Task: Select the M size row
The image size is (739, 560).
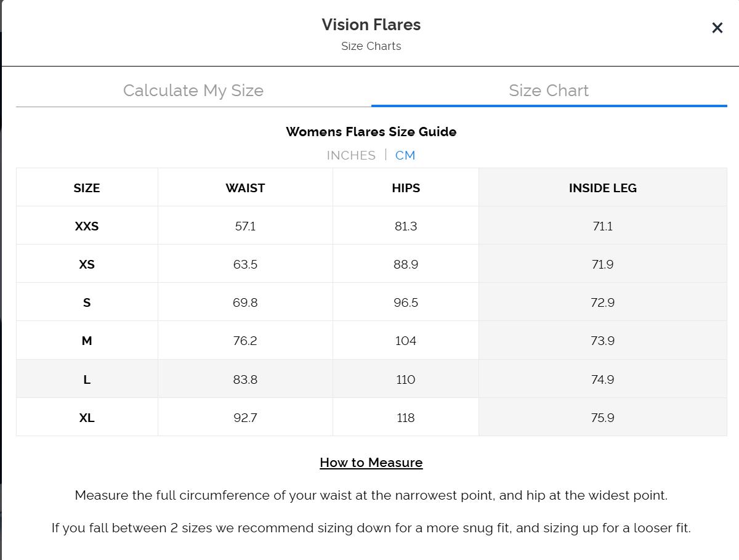Action: tap(87, 341)
